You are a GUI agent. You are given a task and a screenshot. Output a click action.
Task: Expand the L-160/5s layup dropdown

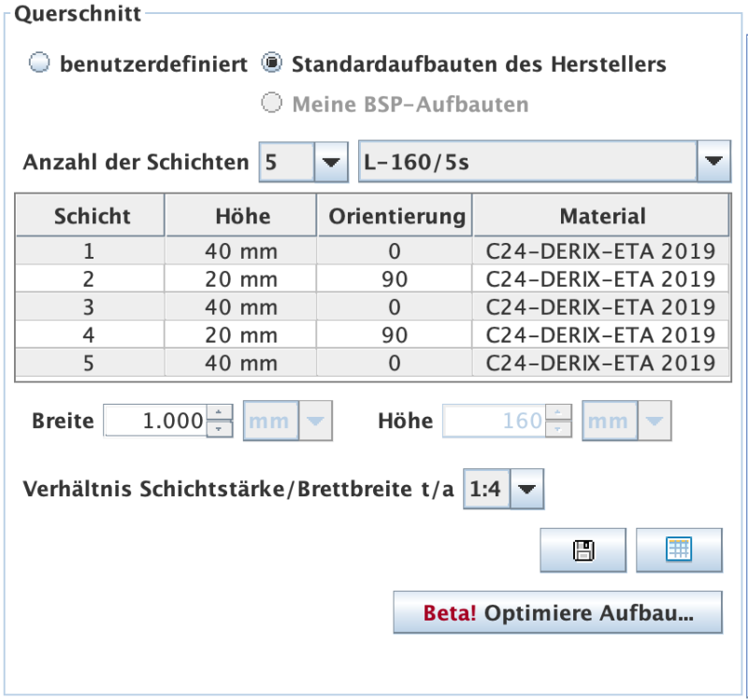[x=713, y=161]
